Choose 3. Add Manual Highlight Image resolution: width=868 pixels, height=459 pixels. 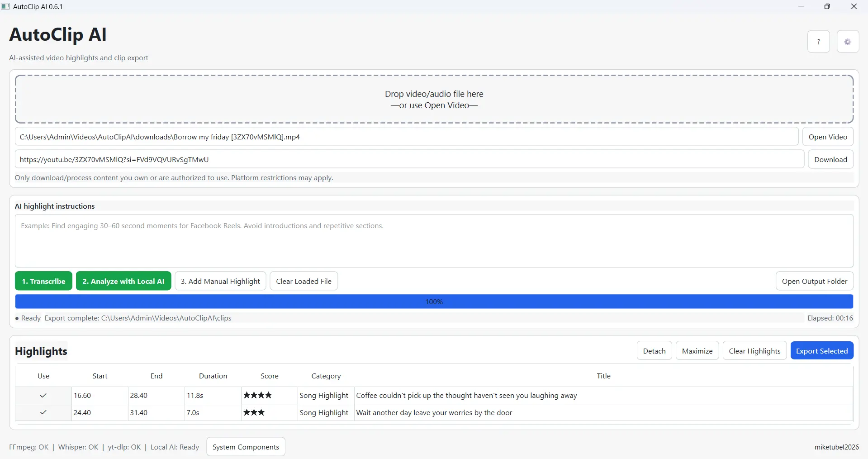click(220, 281)
